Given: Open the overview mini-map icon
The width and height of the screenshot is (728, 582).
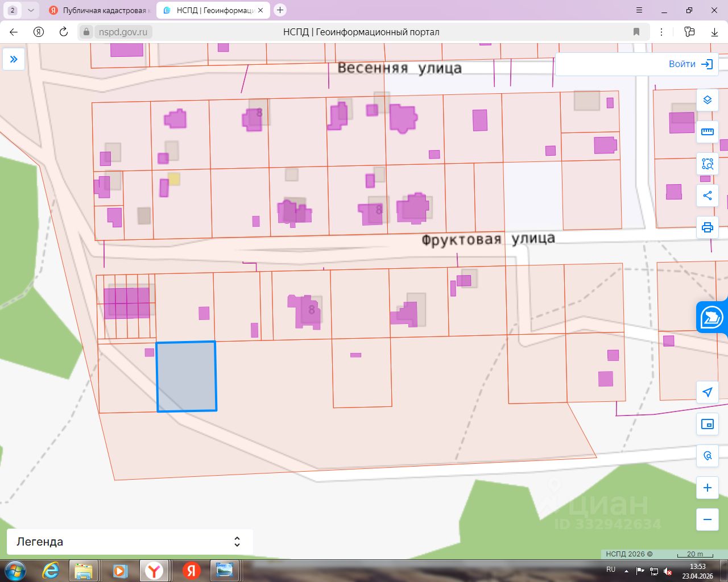Looking at the screenshot, I should (x=707, y=424).
